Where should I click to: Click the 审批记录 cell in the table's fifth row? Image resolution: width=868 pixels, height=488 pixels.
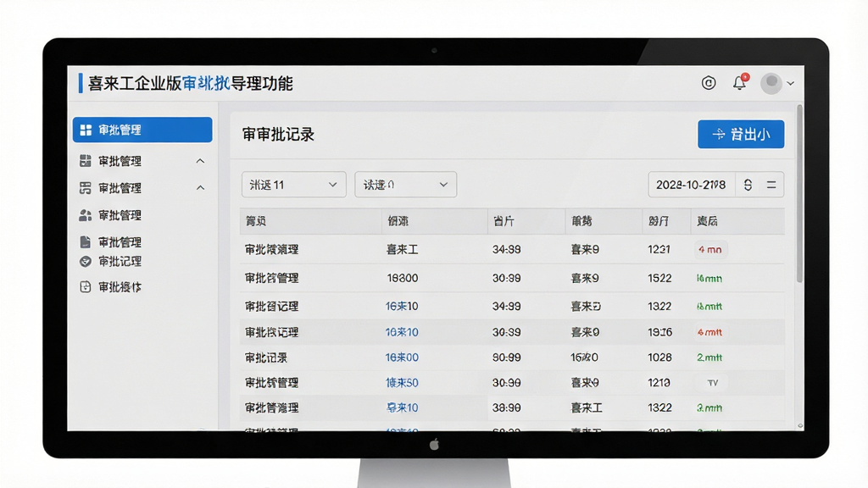(266, 358)
